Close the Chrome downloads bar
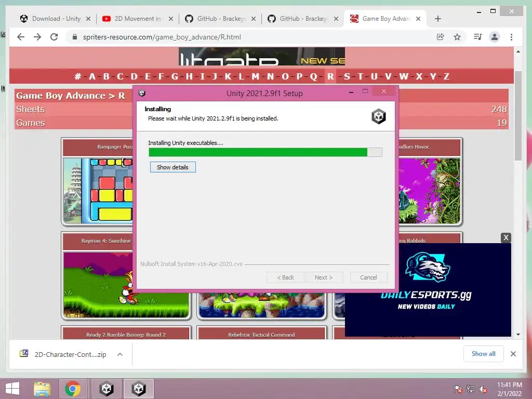Screen dimensions: 532x399 click(513, 354)
